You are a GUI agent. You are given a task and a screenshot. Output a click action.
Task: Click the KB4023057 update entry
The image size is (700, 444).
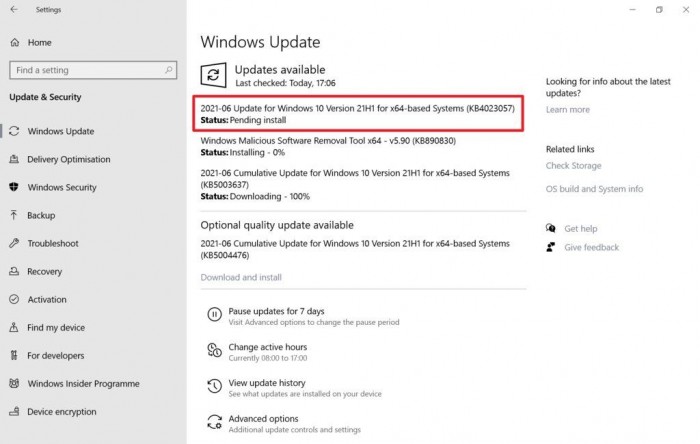tap(358, 114)
